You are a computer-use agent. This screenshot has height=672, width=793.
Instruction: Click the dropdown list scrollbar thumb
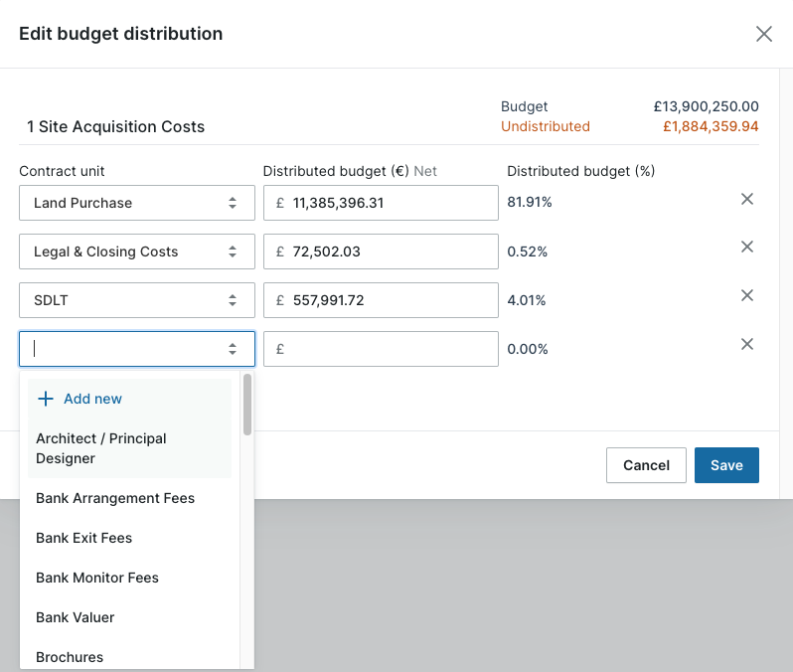click(x=247, y=405)
